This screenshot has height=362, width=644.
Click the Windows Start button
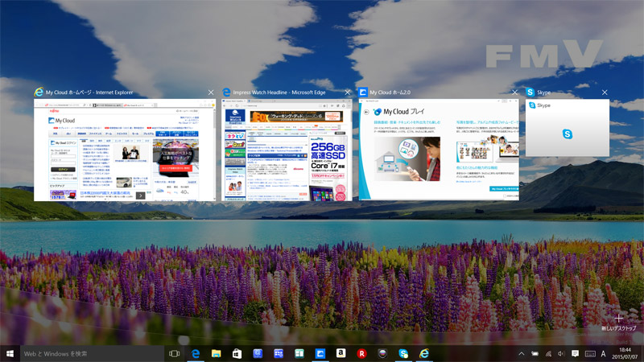click(10, 353)
